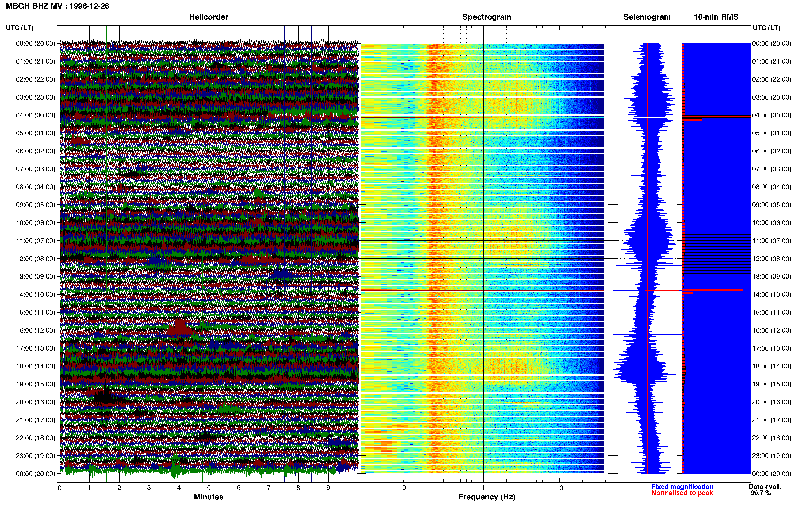
Task: Click '21:00 (17:00)' on the right time axis
Action: 772,420
